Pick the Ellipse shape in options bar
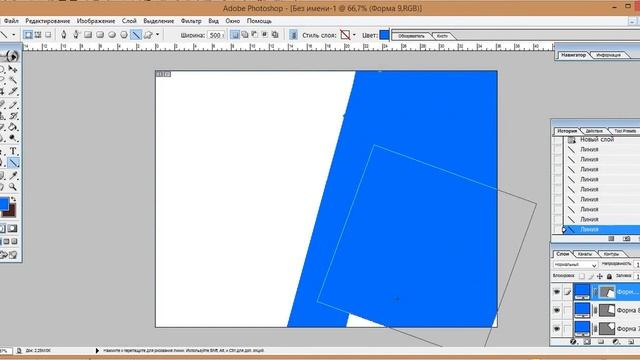This screenshot has height=360, width=640. point(112,35)
